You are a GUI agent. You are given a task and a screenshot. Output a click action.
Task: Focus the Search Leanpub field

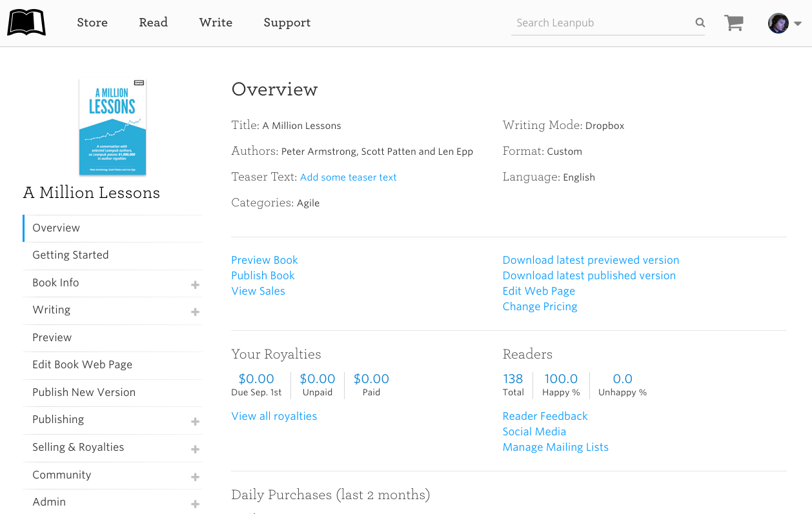tap(600, 23)
